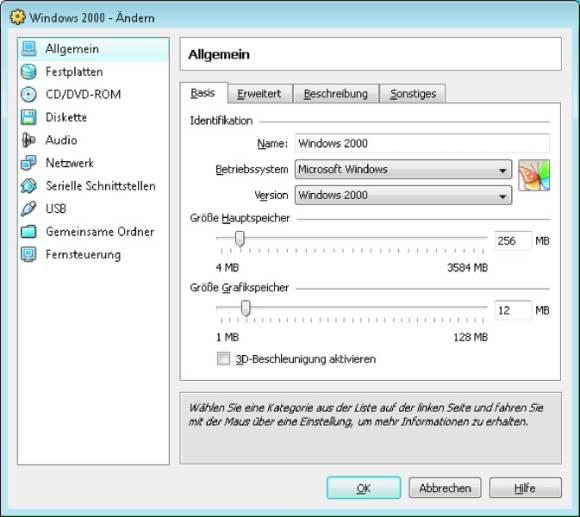Select Fernsteuerung label in the category list
The width and height of the screenshot is (580, 517).
83,255
